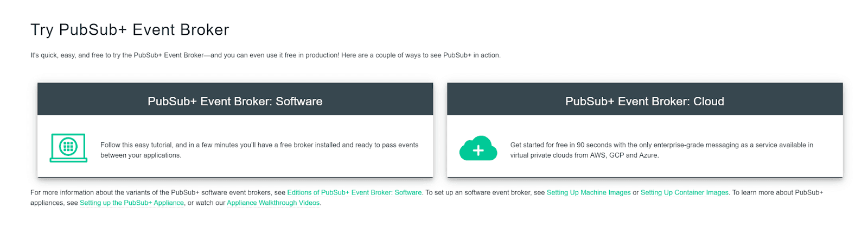Open the PubSub+ Event Broker: Software header
Viewport: 868px width, 232px height.
235,102
